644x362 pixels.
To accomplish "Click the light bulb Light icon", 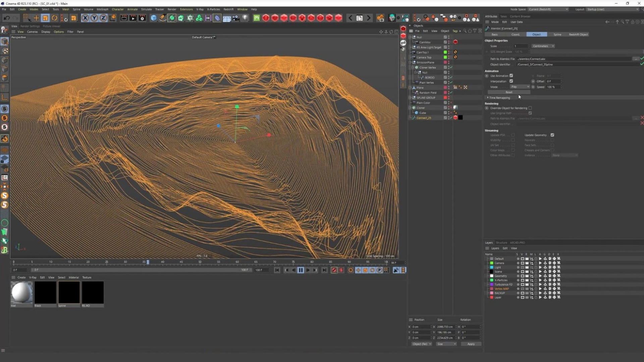I will pyautogui.click(x=245, y=18).
